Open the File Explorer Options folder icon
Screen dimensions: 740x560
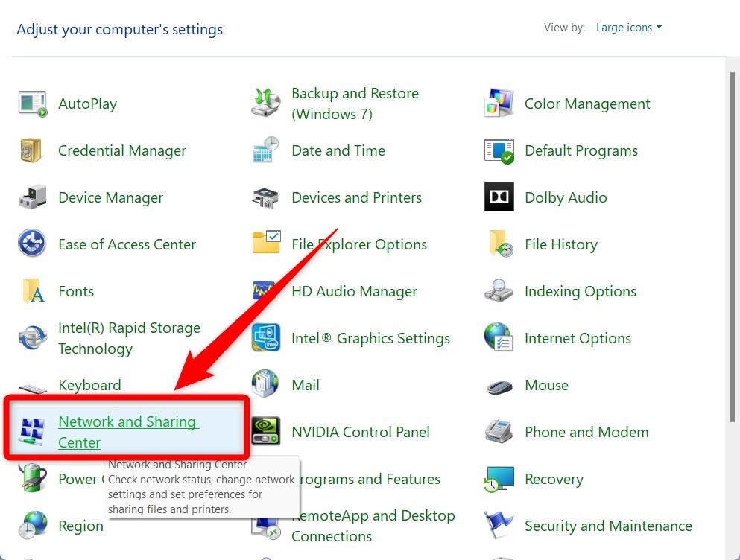point(266,242)
